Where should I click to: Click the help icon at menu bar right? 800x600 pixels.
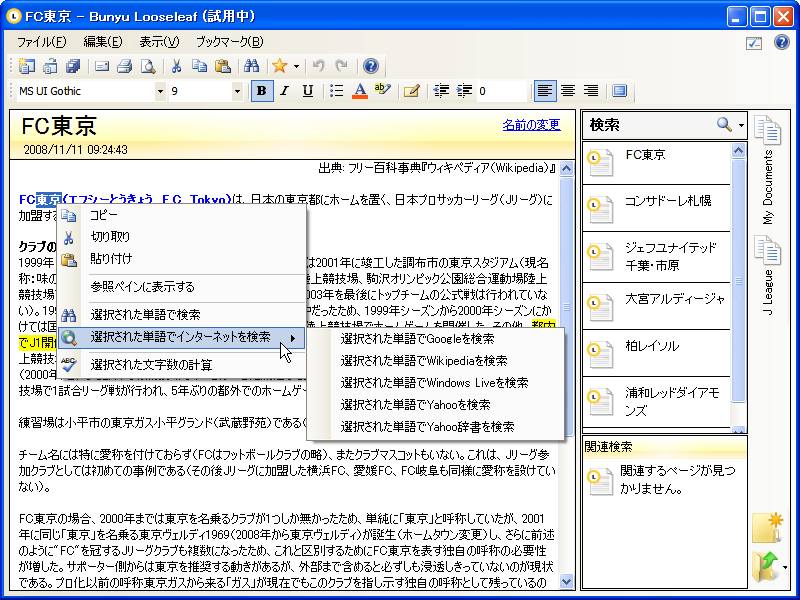pyautogui.click(x=782, y=42)
